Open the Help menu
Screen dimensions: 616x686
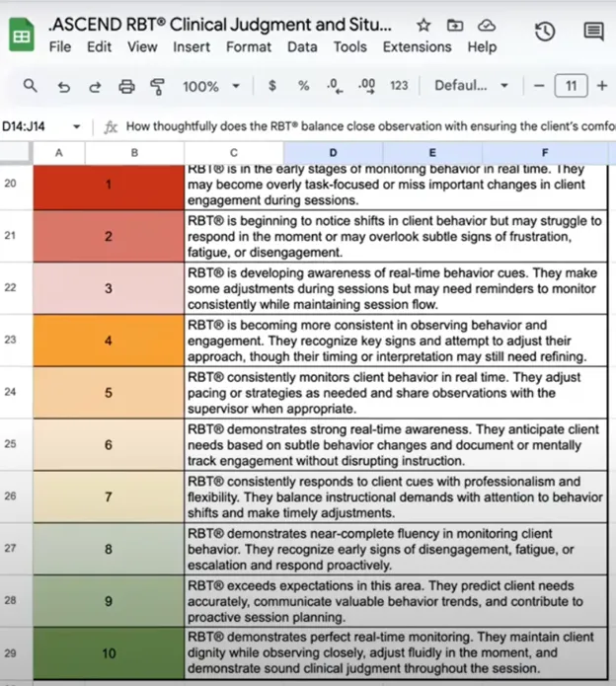(482, 46)
